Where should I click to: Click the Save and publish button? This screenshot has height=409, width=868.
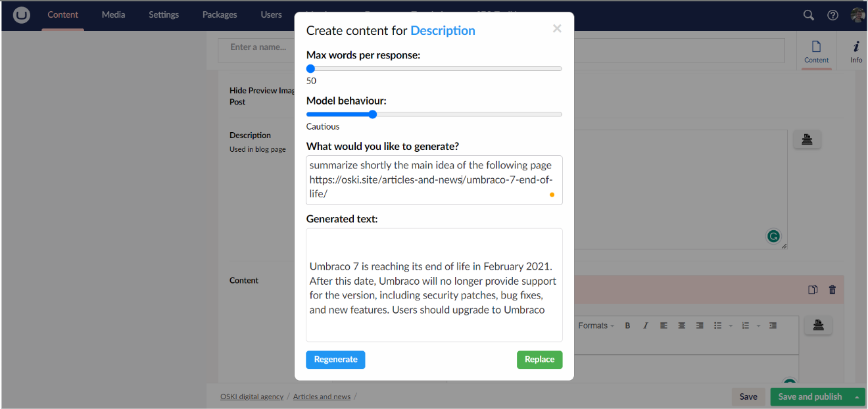[x=810, y=397]
